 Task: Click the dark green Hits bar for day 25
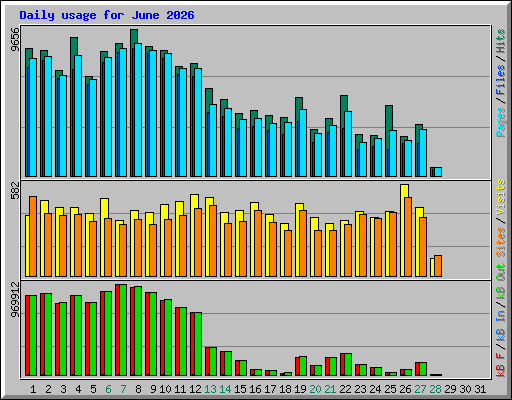(389, 118)
